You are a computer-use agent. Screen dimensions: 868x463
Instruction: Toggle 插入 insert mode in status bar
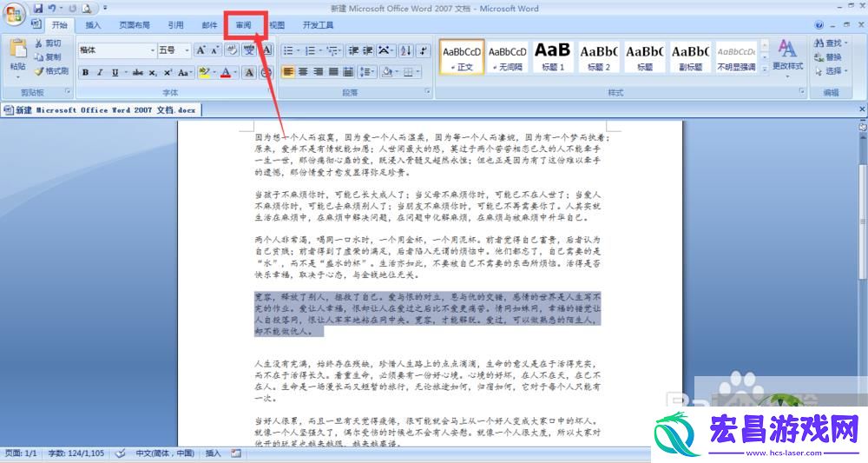point(214,453)
